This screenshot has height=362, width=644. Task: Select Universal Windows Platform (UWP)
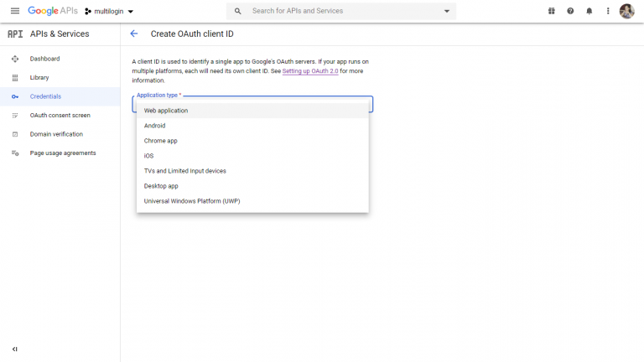tap(252, 201)
